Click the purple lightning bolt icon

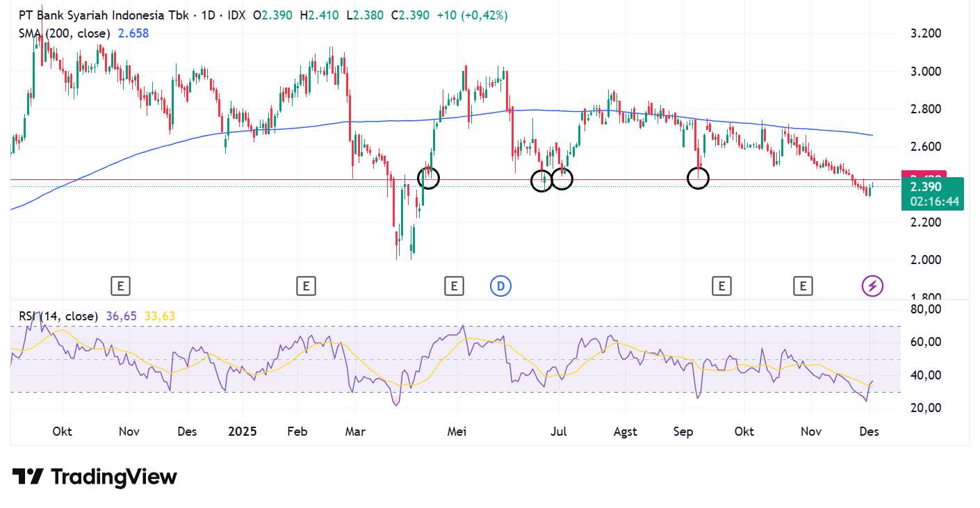[x=872, y=285]
